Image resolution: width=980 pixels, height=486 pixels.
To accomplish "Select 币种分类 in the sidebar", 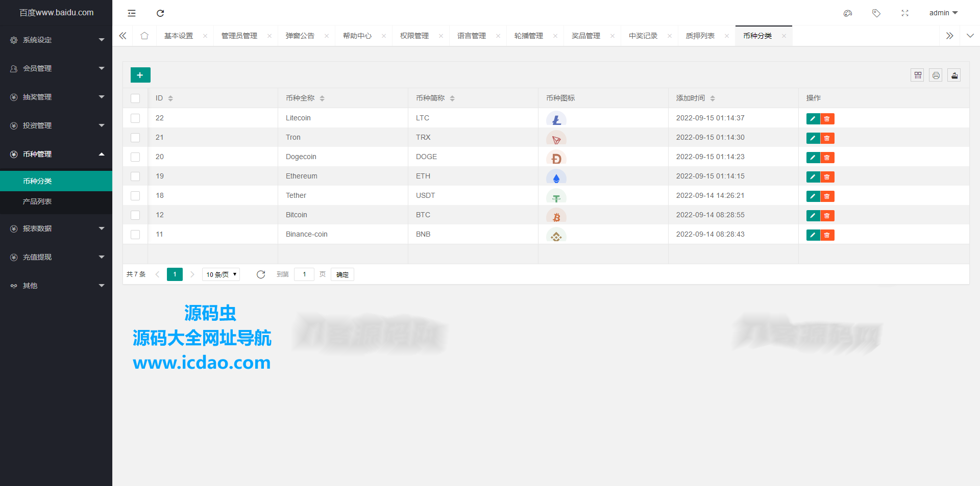I will point(56,181).
